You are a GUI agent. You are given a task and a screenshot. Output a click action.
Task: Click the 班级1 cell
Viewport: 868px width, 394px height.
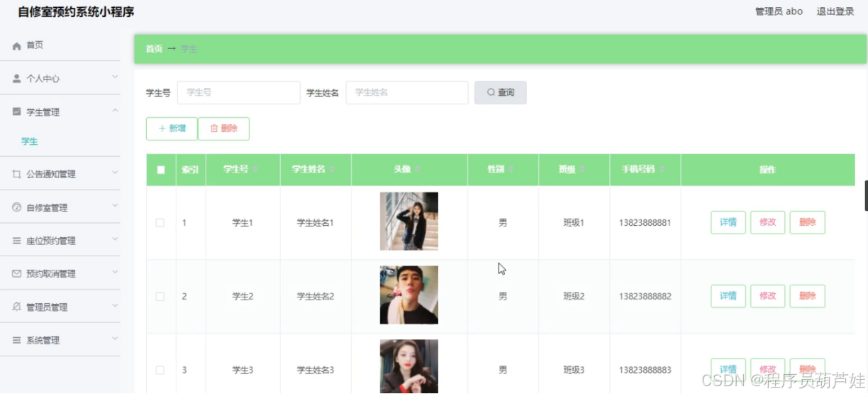pos(574,223)
